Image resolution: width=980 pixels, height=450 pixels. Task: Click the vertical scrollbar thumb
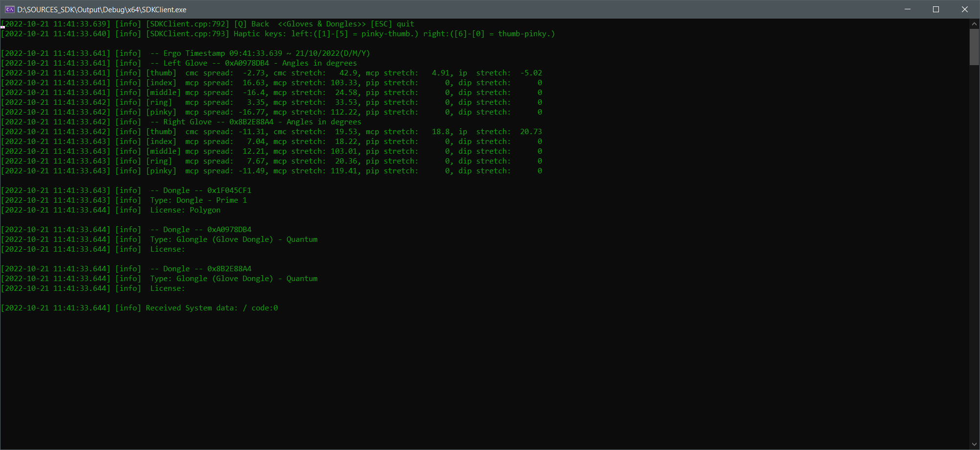(974, 47)
